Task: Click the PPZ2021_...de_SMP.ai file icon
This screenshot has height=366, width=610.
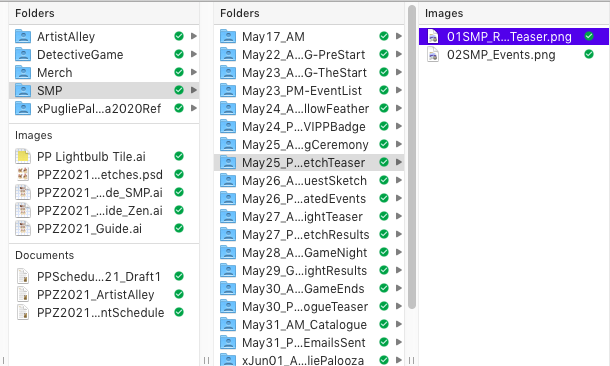Action: [23, 193]
